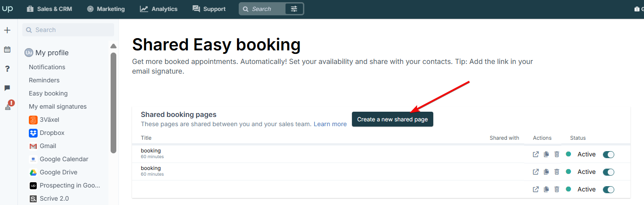Open Prospecting in Goo... integration
Image resolution: width=644 pixels, height=205 pixels.
click(x=65, y=185)
